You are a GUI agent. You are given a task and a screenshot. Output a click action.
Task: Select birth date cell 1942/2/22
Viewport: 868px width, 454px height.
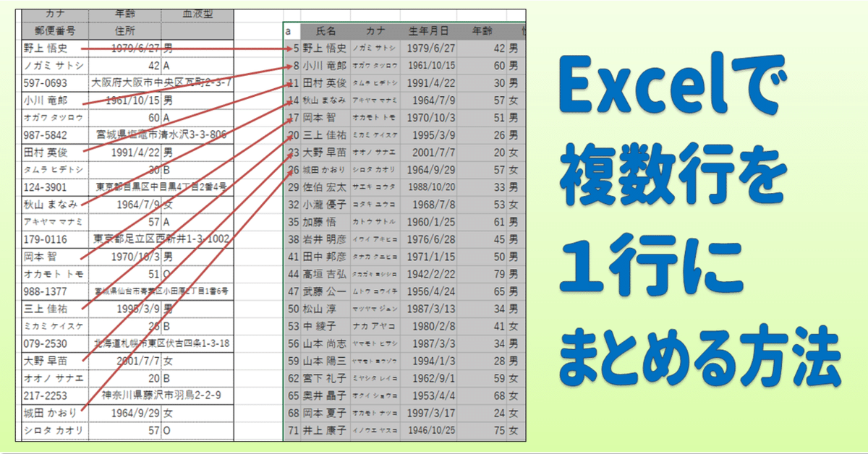[x=429, y=274]
